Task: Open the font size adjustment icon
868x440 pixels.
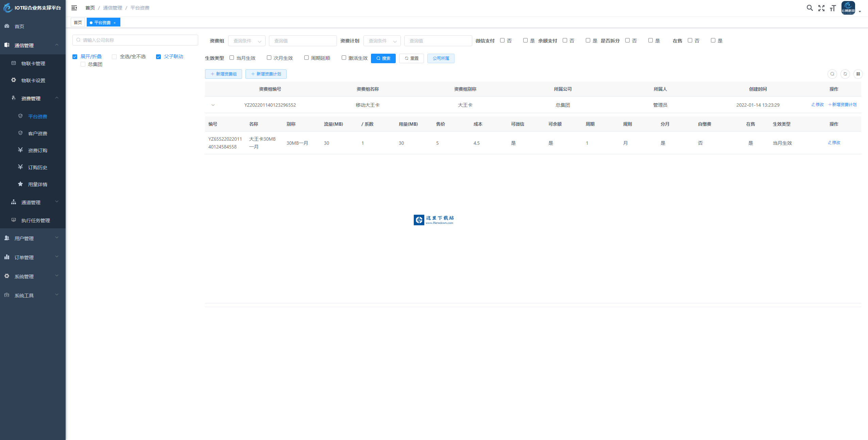Action: 832,8
